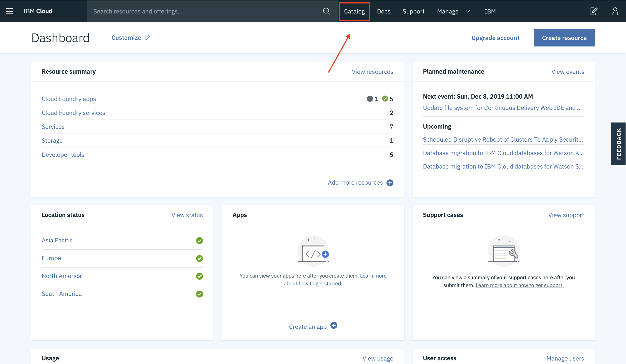Select Cloud Foundry apps link
This screenshot has width=626, height=364.
pyautogui.click(x=69, y=99)
